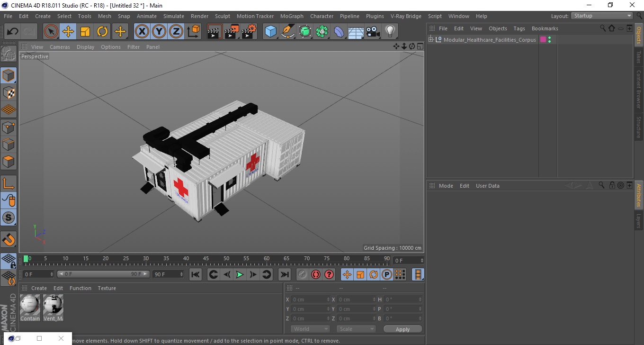Toggle Z axis lock
The height and width of the screenshot is (345, 644).
click(x=176, y=32)
